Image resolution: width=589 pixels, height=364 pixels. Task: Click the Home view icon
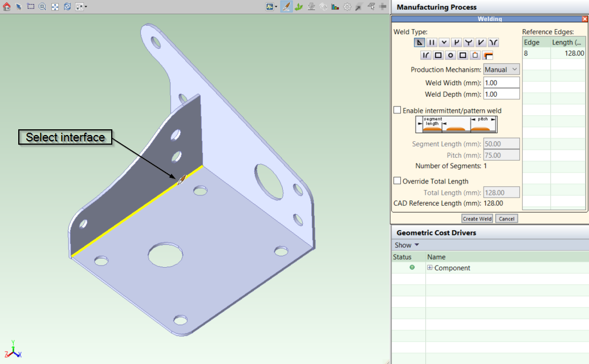(x=7, y=7)
